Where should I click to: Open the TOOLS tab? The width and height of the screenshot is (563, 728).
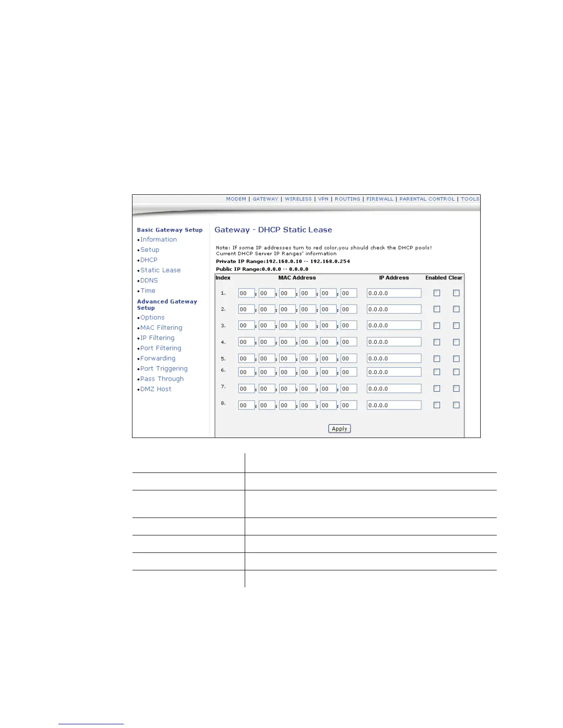[470, 199]
